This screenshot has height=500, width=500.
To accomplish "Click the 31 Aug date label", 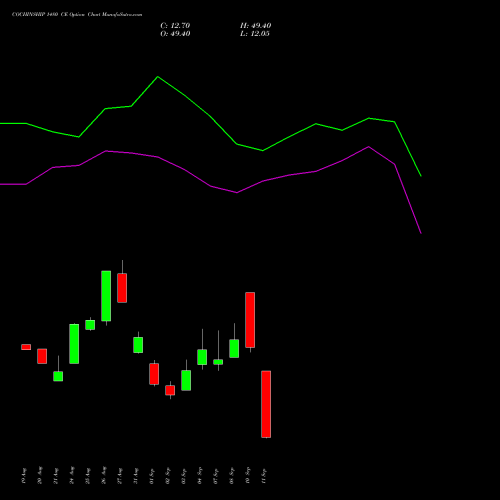I will tap(136, 476).
